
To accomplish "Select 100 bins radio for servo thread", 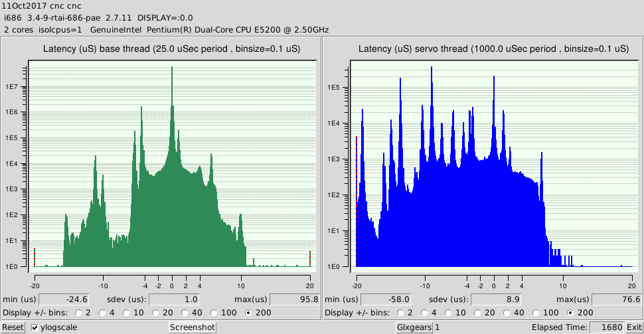I will [x=536, y=313].
